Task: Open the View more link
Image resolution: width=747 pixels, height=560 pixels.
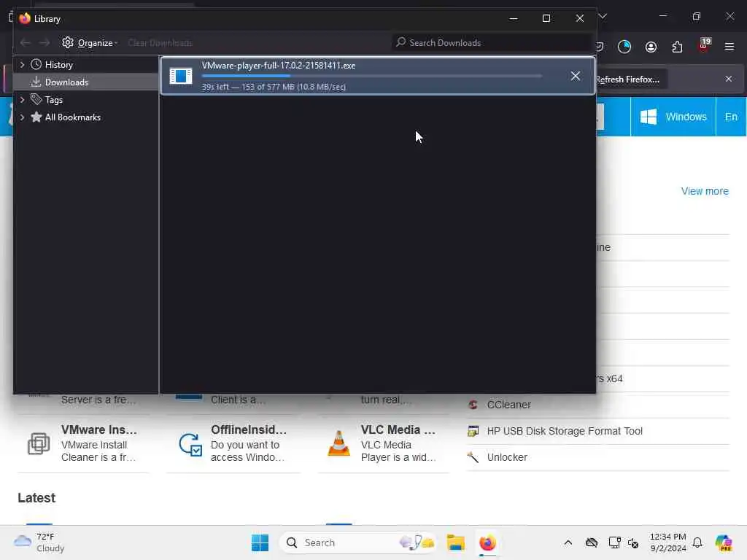Action: [x=705, y=192]
